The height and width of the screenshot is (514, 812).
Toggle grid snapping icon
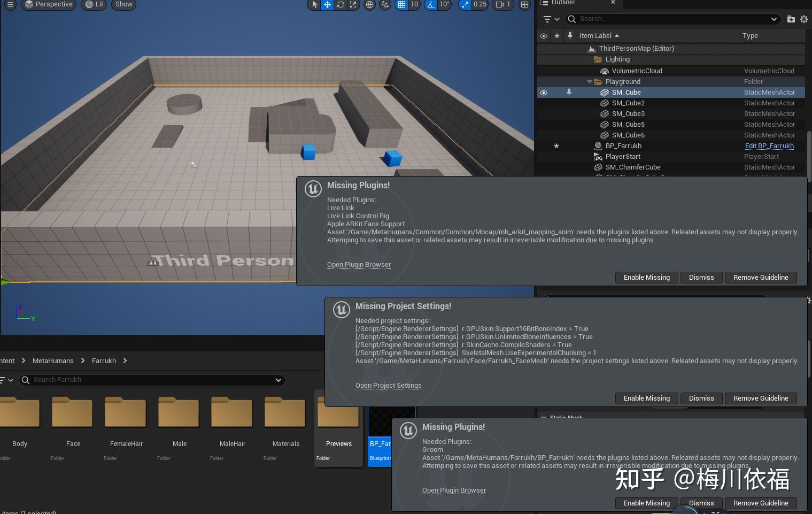click(x=401, y=4)
